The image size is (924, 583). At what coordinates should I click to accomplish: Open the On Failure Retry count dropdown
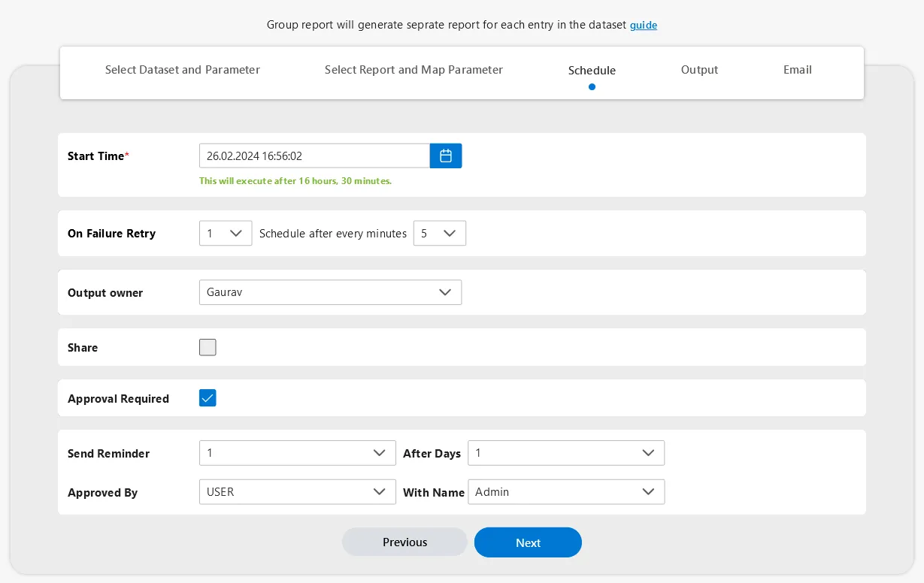tap(226, 233)
